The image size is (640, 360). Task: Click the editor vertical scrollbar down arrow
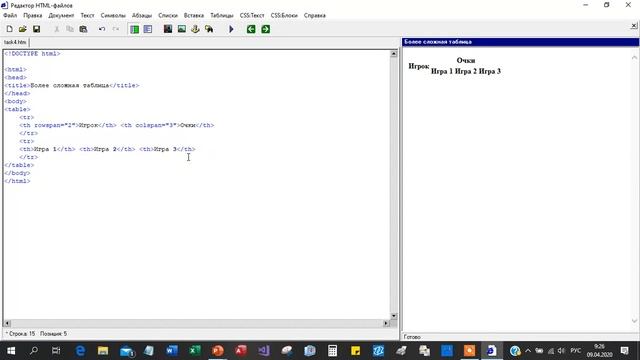[x=393, y=316]
